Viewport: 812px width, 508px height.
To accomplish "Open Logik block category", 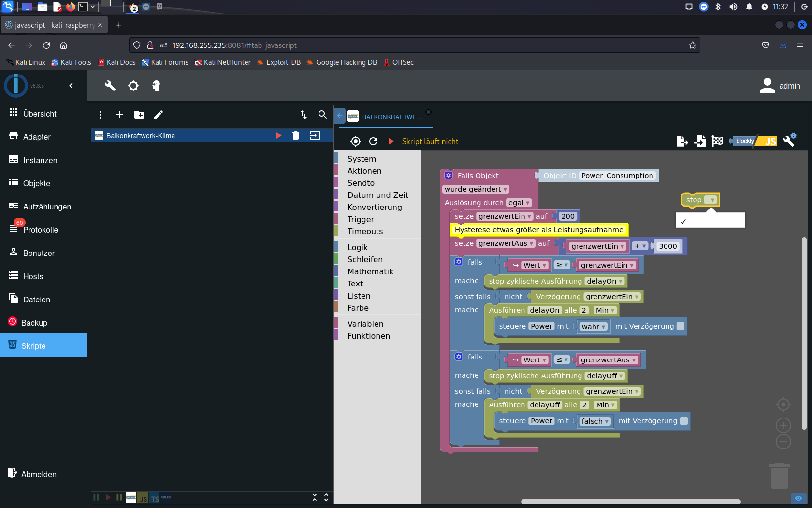I will [358, 247].
